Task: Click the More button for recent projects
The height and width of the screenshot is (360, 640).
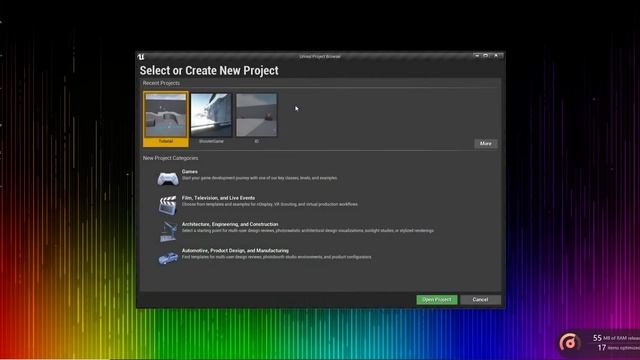Action: point(486,144)
